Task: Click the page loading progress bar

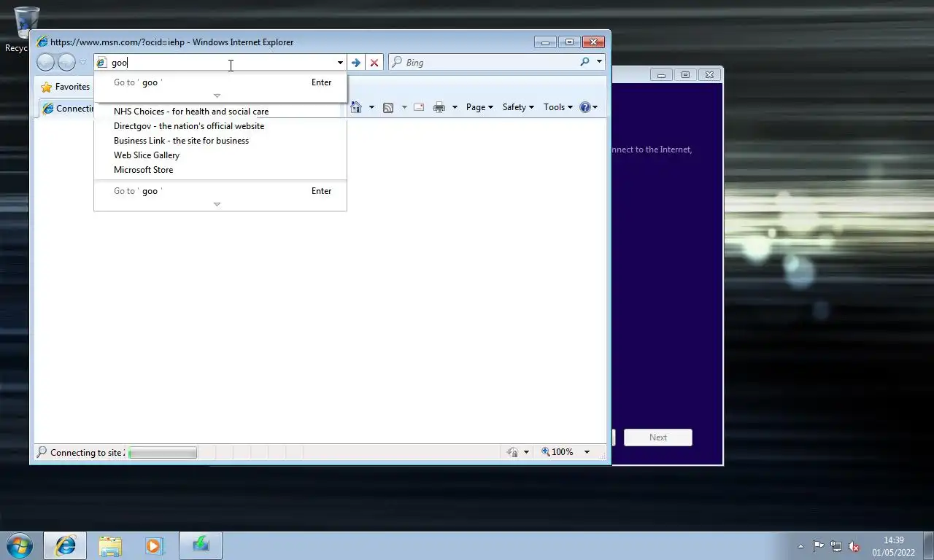Action: pyautogui.click(x=162, y=453)
